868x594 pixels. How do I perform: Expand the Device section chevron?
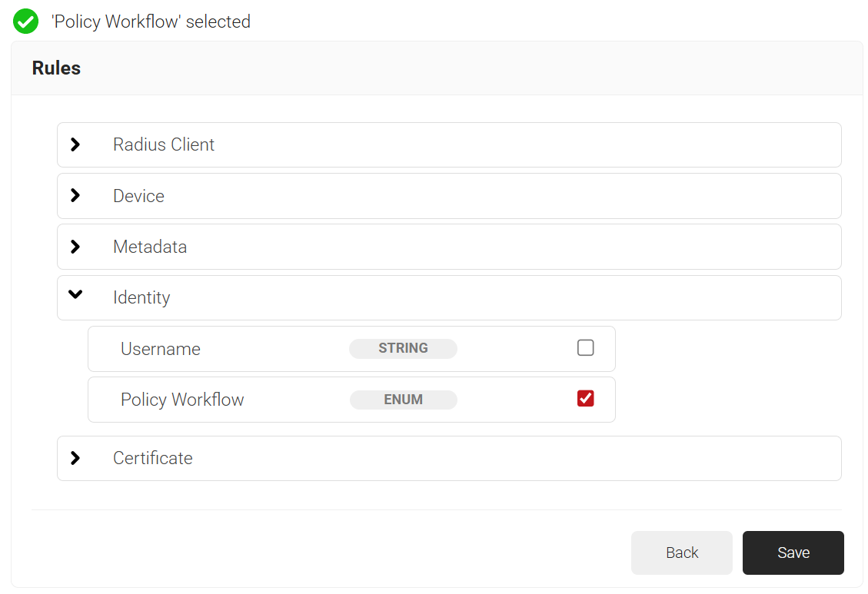(x=75, y=196)
